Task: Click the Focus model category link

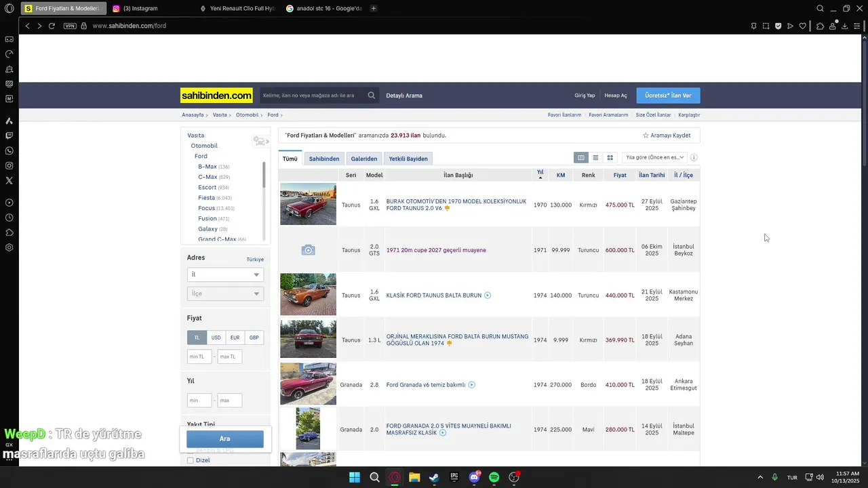Action: tap(206, 208)
